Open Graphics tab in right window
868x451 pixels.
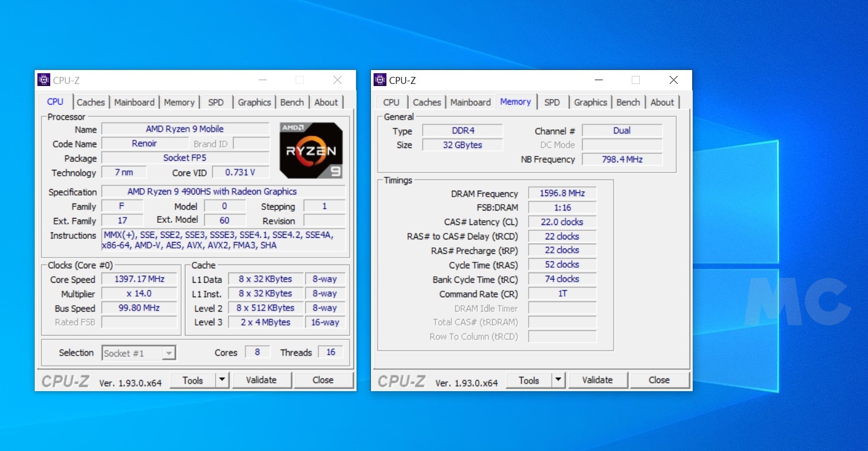[590, 102]
